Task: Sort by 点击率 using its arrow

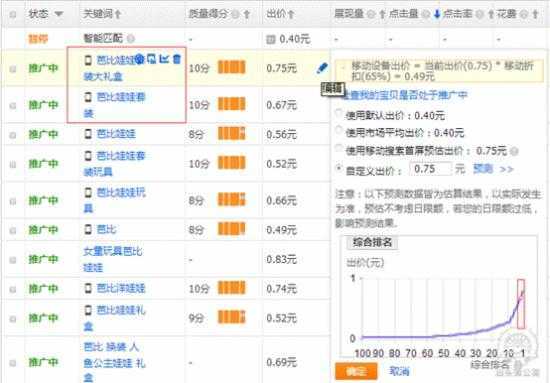Action: pos(491,14)
